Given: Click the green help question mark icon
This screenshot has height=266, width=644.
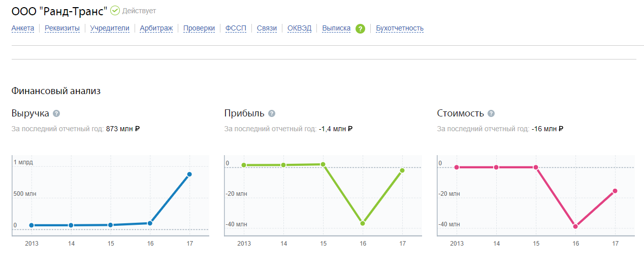Looking at the screenshot, I should coord(360,28).
